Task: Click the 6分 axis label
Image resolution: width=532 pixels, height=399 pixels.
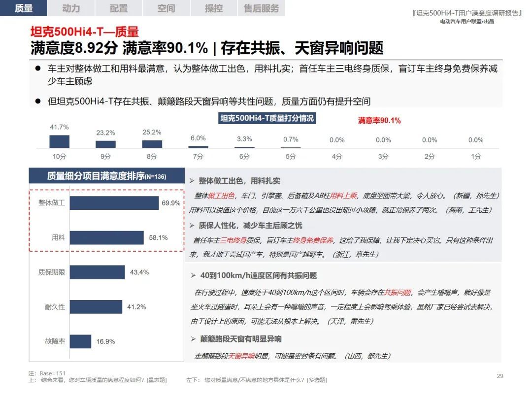Action: 244,157
